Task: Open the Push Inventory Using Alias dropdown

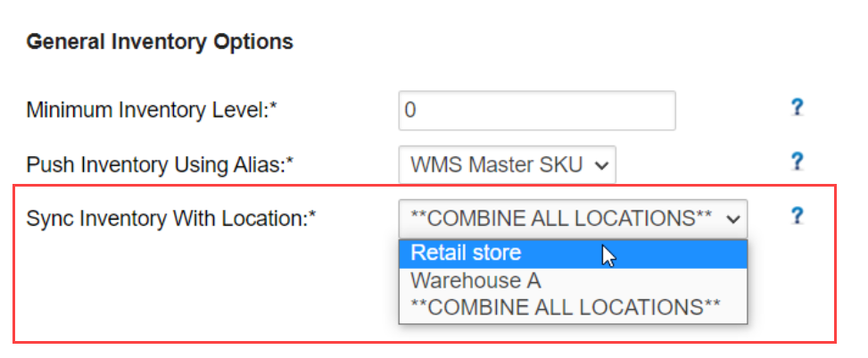Action: point(507,164)
